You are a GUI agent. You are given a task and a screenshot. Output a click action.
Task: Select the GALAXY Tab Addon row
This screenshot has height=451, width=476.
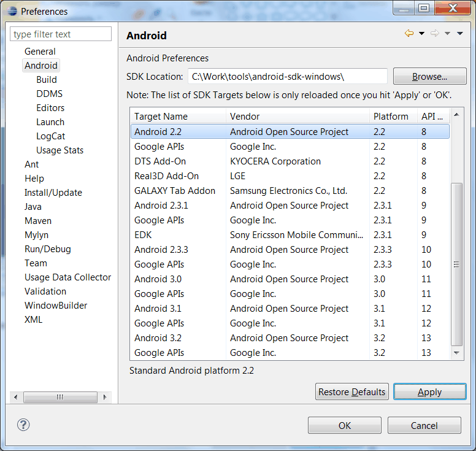[x=290, y=190]
